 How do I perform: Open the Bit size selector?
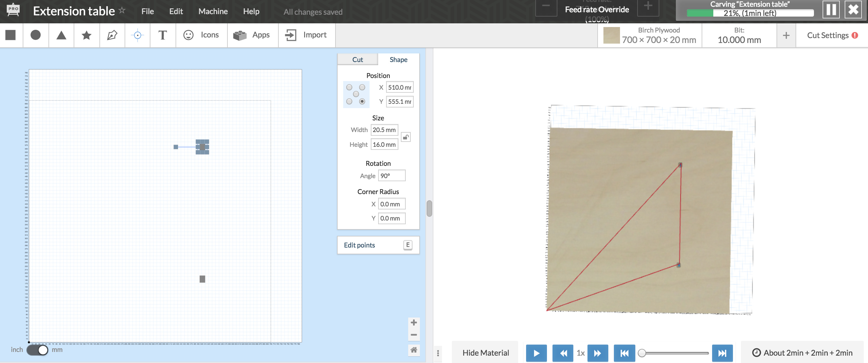pyautogui.click(x=739, y=35)
